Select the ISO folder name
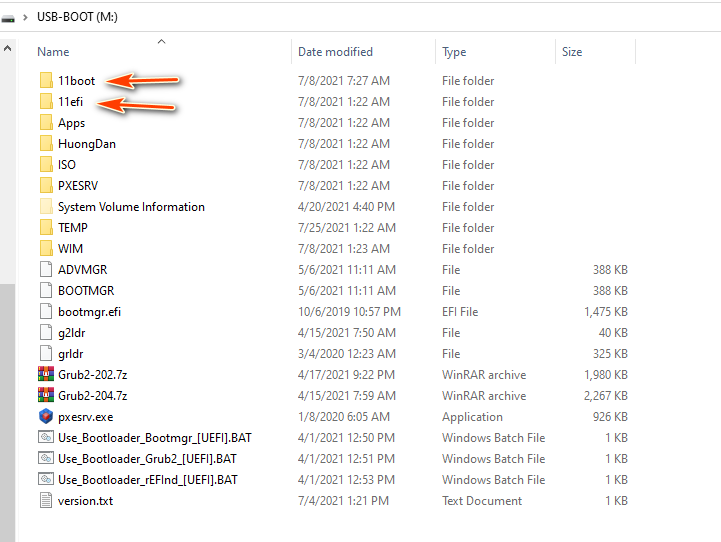 [x=67, y=165]
